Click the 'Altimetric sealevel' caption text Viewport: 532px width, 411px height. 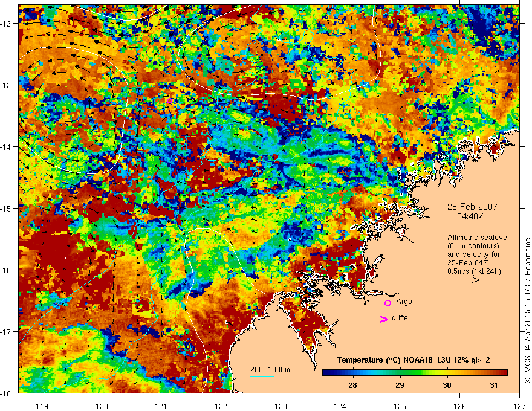(478, 238)
